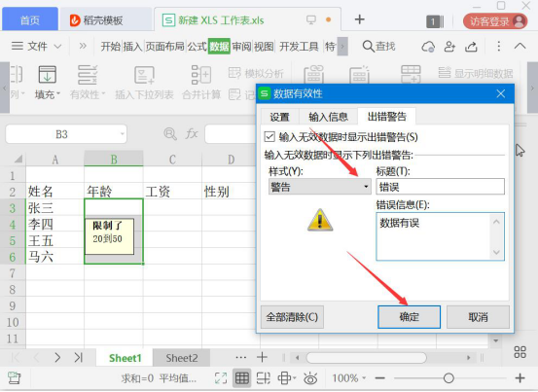The image size is (538, 392).
Task: Click the cloud sync icon
Action: [428, 47]
